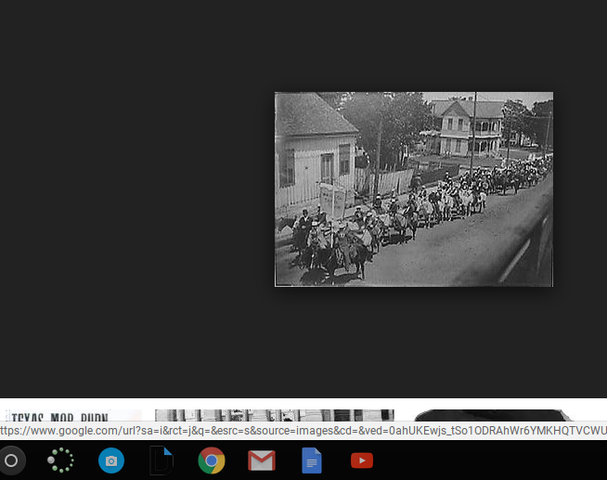Open the green dotted-circle app in shelf

61,460
